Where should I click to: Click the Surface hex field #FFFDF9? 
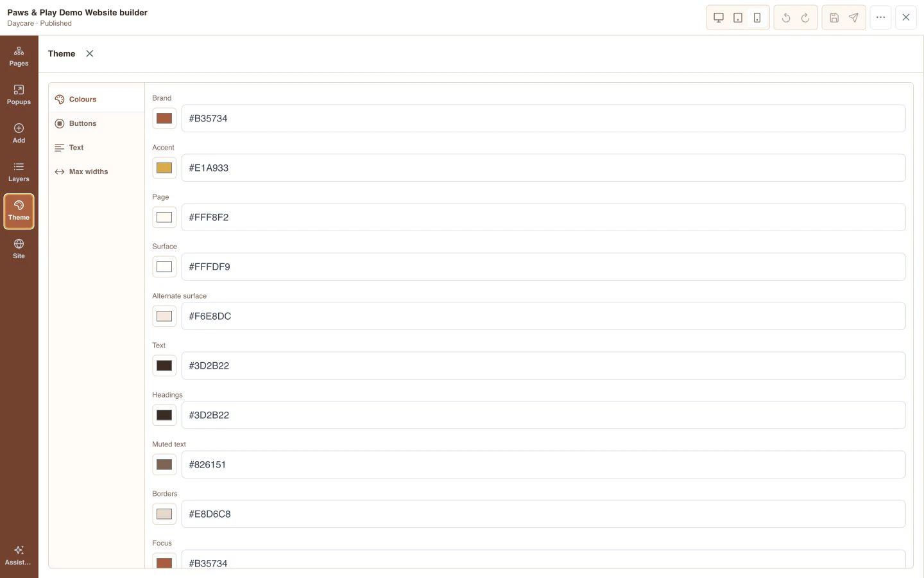(543, 267)
